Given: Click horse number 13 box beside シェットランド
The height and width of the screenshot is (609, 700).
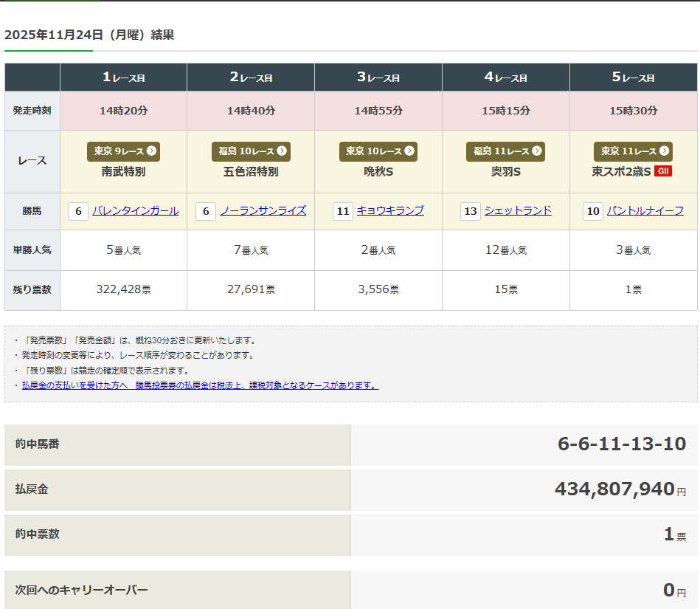Looking at the screenshot, I should click(470, 211).
